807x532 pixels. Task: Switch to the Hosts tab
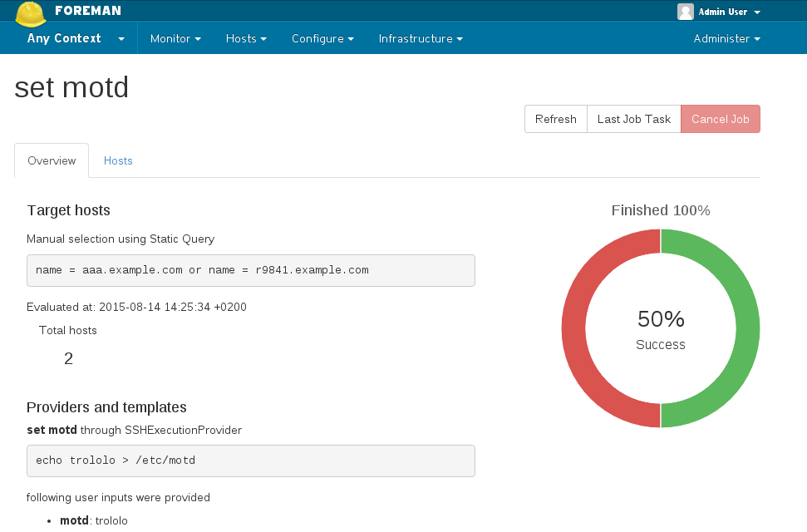click(118, 160)
